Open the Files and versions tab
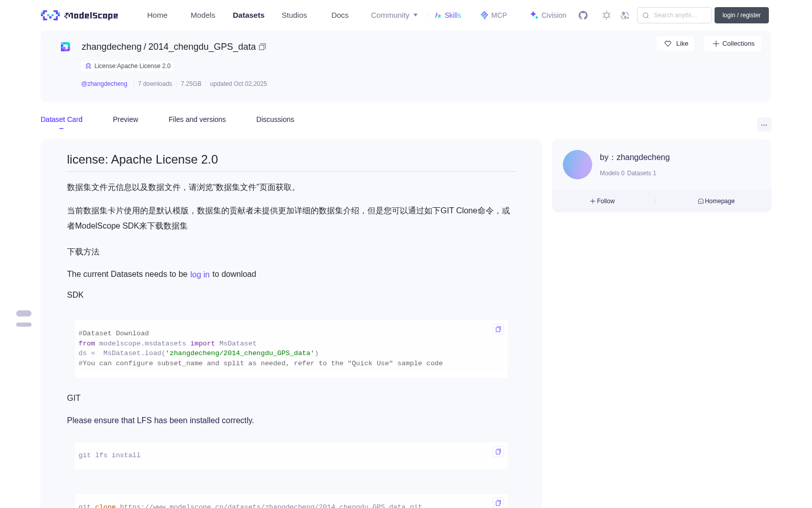Screen dimensions: 812x508 [197, 119]
